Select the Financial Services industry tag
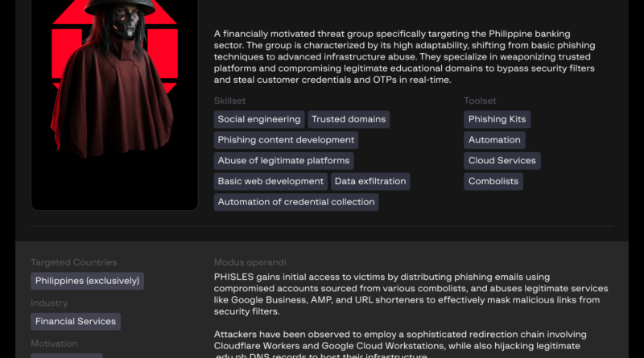This screenshot has height=358, width=644. click(x=76, y=322)
